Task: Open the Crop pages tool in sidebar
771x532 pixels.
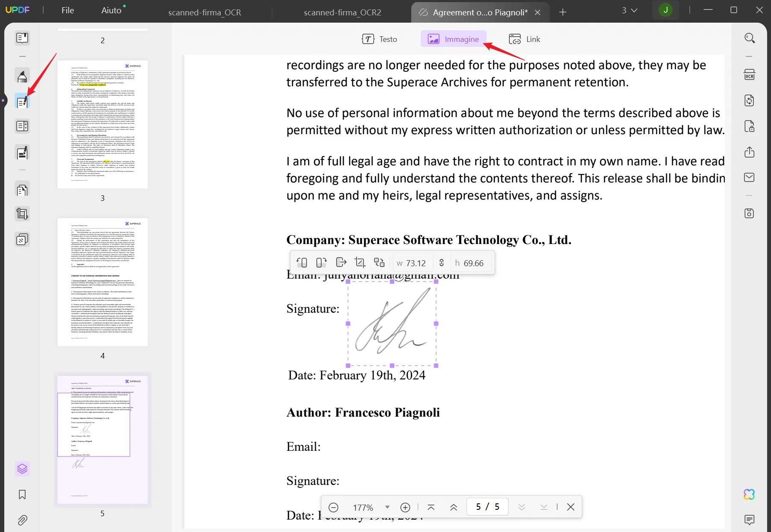Action: 22,214
